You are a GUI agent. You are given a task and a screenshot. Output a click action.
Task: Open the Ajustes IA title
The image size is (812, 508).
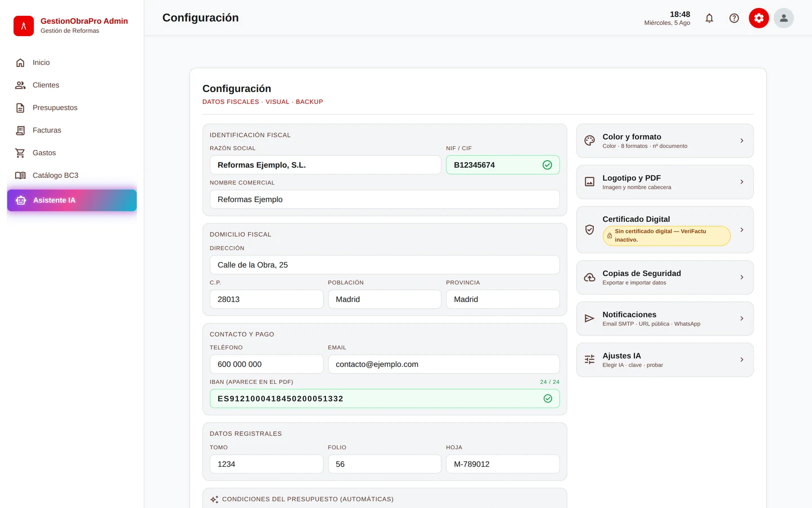[621, 356]
